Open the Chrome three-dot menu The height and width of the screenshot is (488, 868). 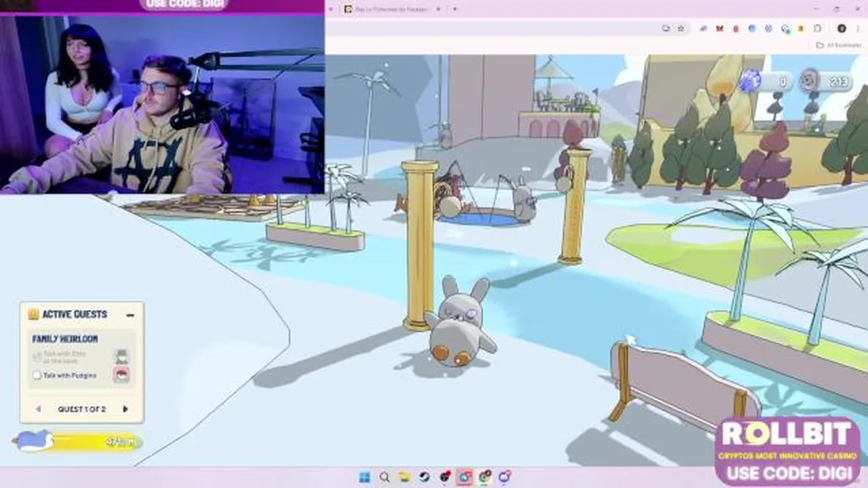pyautogui.click(x=858, y=28)
